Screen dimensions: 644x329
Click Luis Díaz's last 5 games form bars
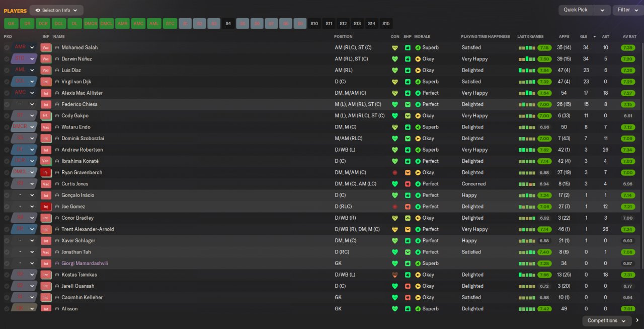(x=526, y=71)
